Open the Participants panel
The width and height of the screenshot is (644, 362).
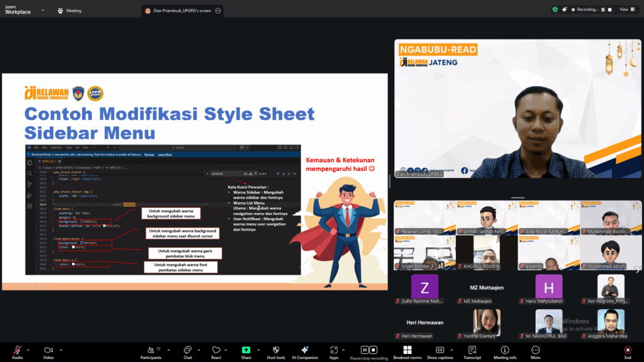(x=150, y=350)
